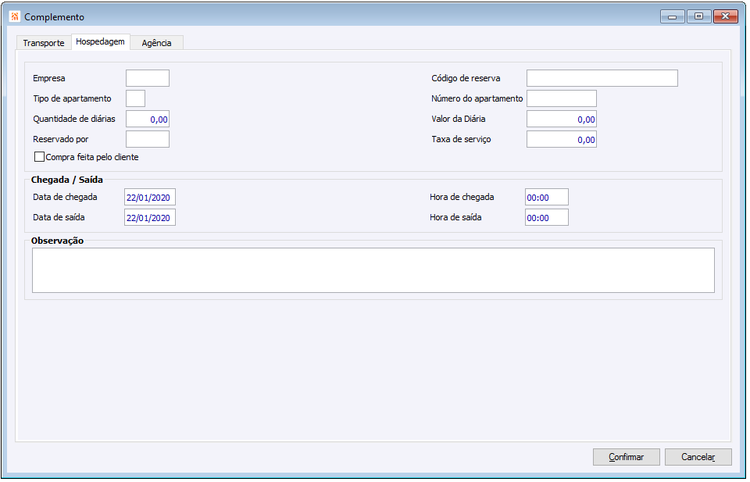Click the Complemento app icon in title bar
Viewport: 750px width, 482px height.
tap(15, 17)
